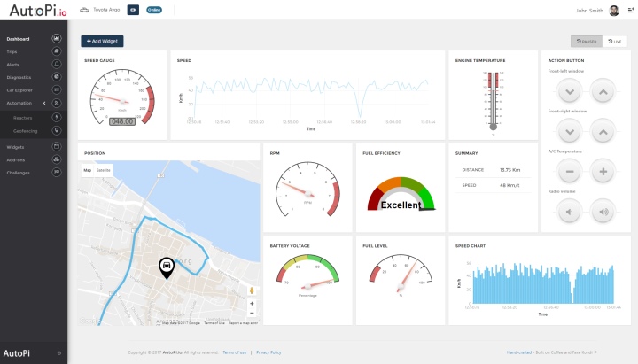
Task: Open the Diagnostics sidebar icon
Action: coord(57,77)
